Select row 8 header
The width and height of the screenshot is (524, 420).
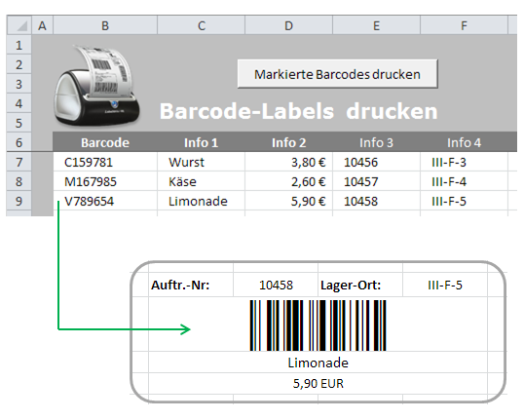(19, 181)
